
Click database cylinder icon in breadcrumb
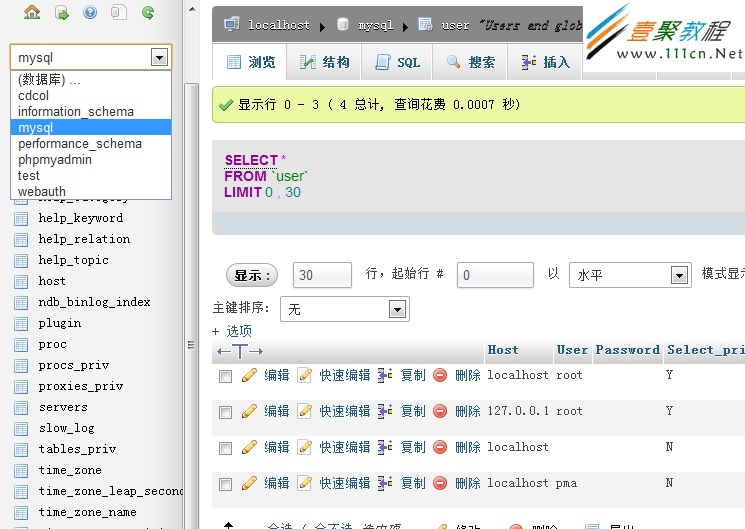tap(343, 24)
